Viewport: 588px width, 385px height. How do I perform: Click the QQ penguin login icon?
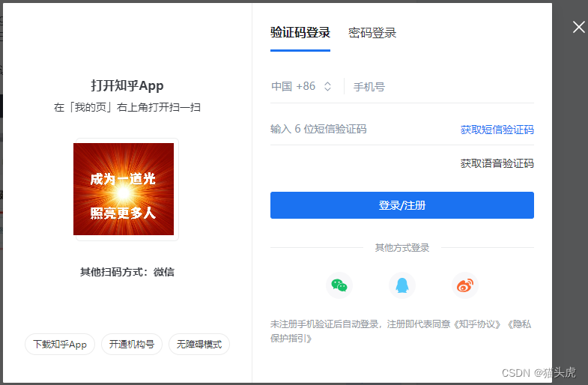(402, 285)
